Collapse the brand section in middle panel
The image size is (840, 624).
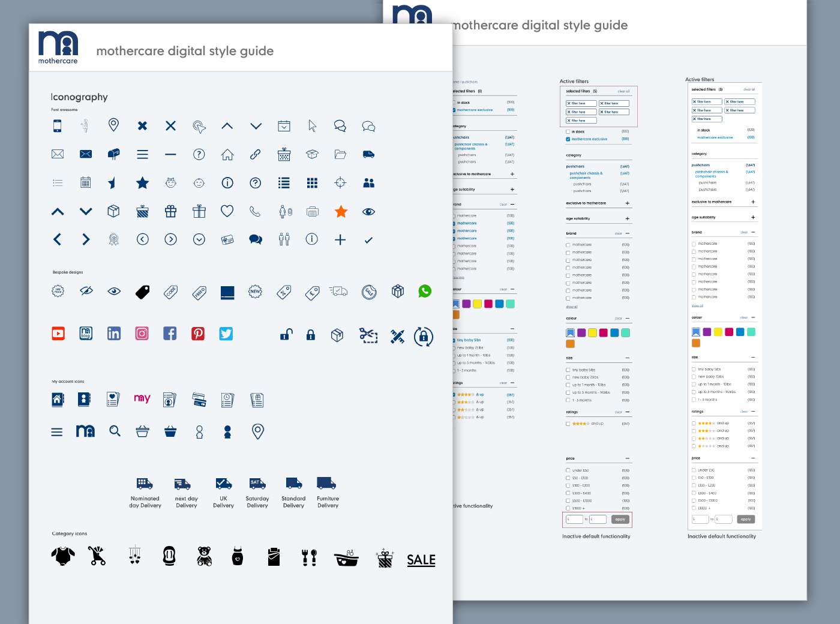point(628,233)
